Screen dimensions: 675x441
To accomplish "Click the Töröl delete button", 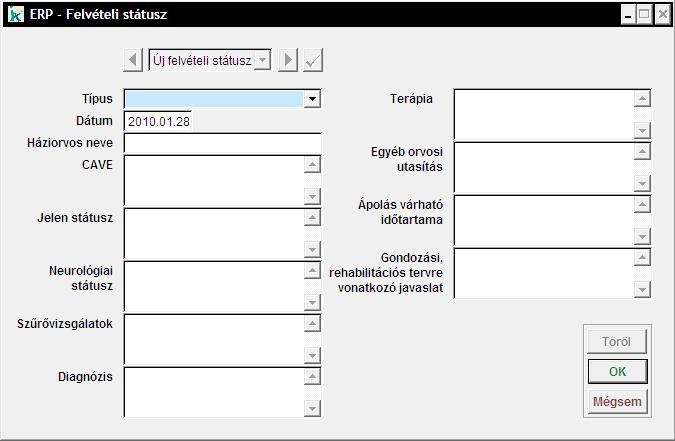I will (x=617, y=342).
